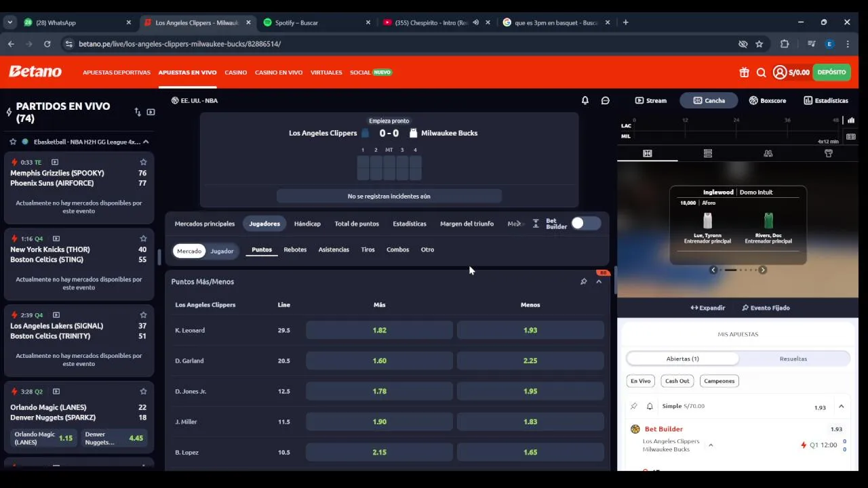Click stream icon on Memphis Grizzlies match card
The height and width of the screenshot is (488, 868).
(55, 162)
